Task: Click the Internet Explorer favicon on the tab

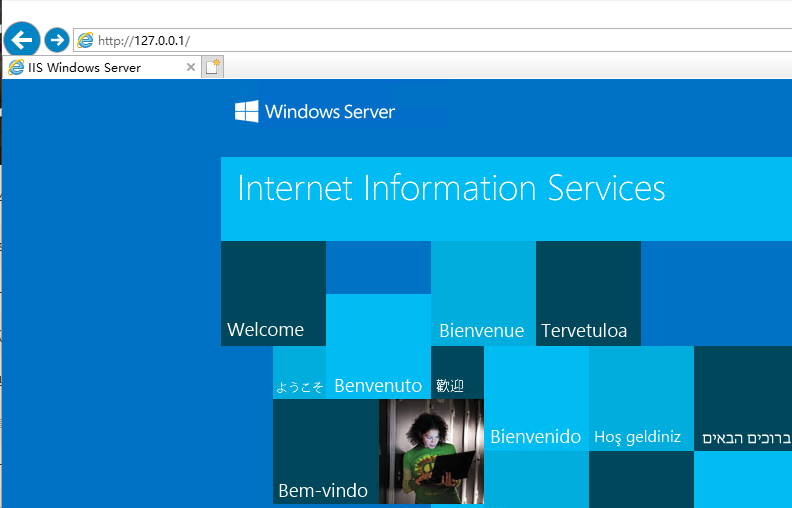Action: point(16,67)
